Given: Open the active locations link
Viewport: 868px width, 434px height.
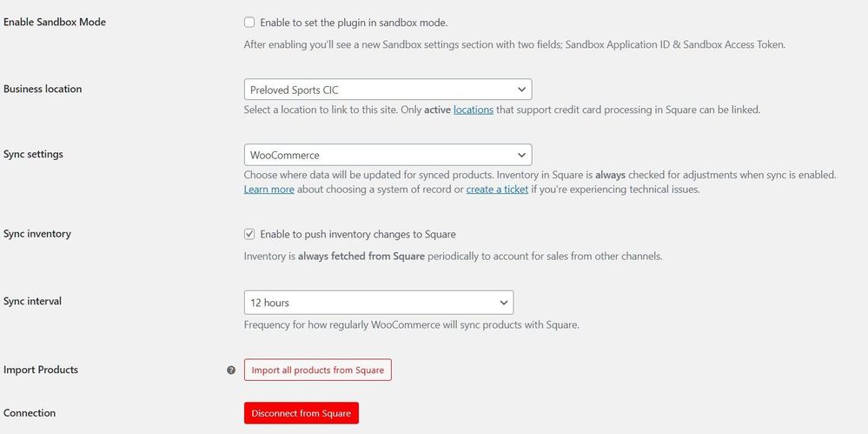Looking at the screenshot, I should pos(473,110).
